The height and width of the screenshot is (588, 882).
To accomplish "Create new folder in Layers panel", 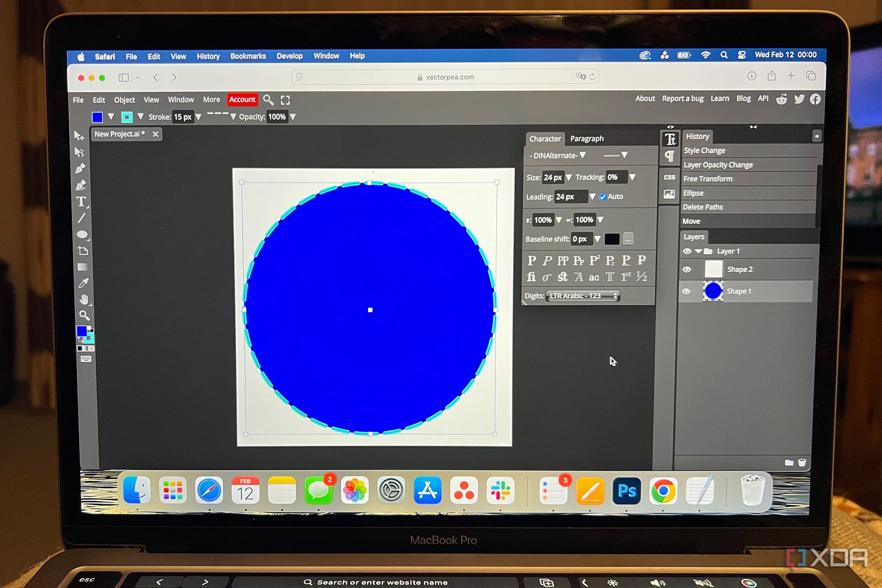I will point(789,462).
